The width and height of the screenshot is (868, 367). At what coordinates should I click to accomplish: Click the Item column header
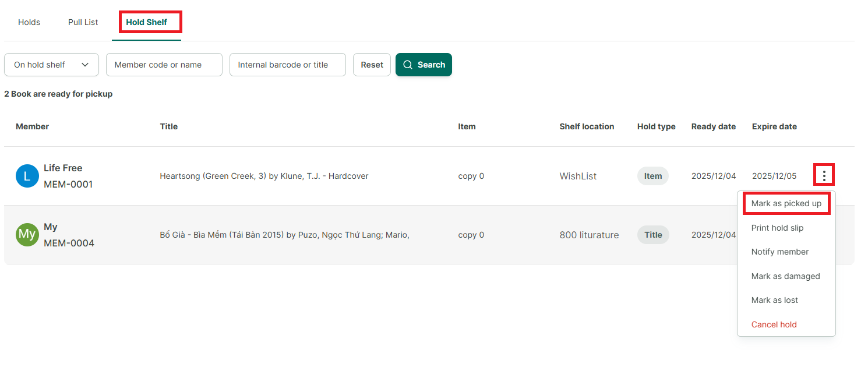point(467,126)
